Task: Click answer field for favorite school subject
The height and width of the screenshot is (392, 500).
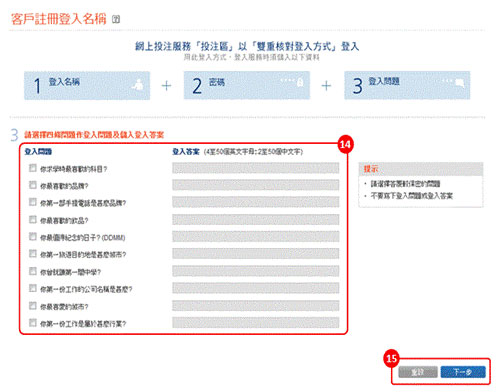Action: click(x=256, y=168)
